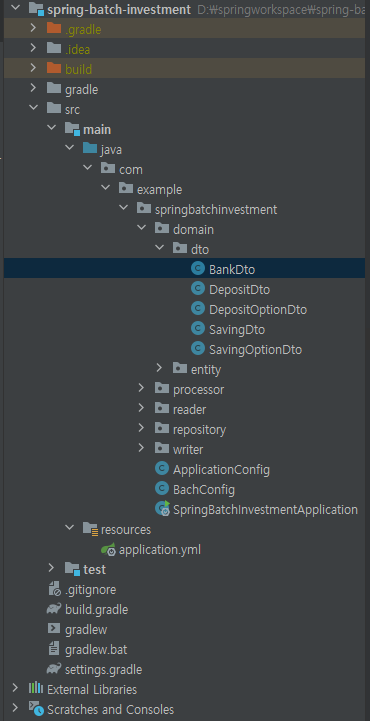The height and width of the screenshot is (721, 370).
Task: Expand the reader package
Action: tap(141, 408)
